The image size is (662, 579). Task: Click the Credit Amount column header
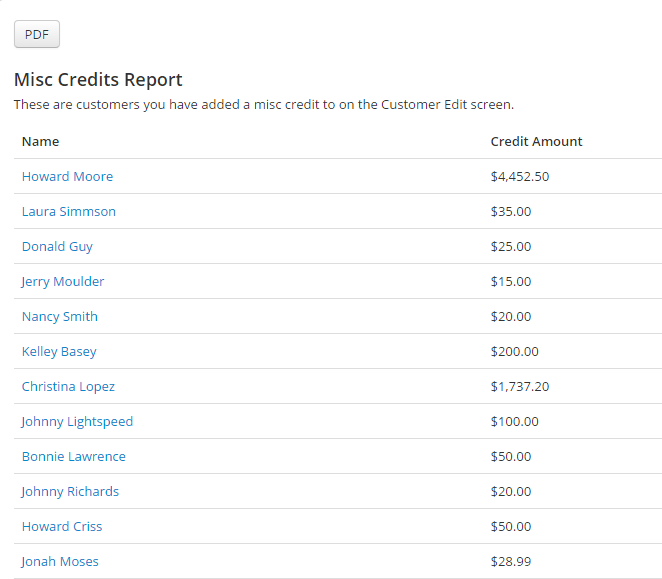coord(537,141)
